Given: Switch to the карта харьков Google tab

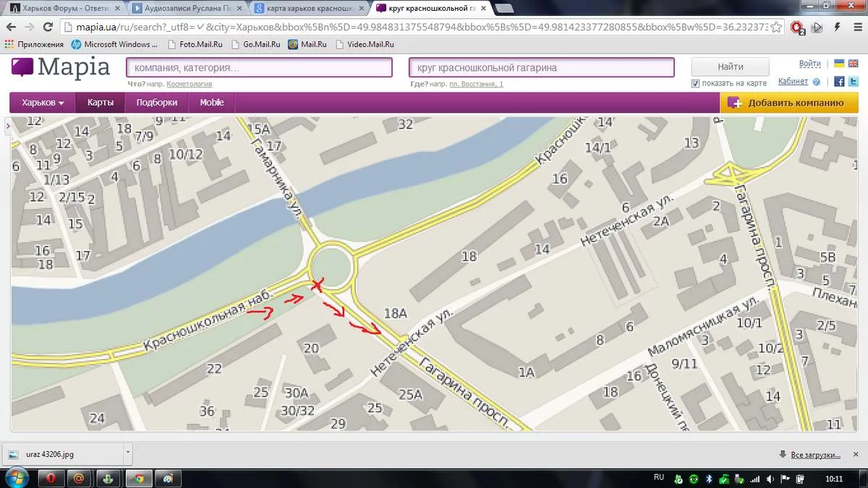Looking at the screenshot, I should point(311,8).
